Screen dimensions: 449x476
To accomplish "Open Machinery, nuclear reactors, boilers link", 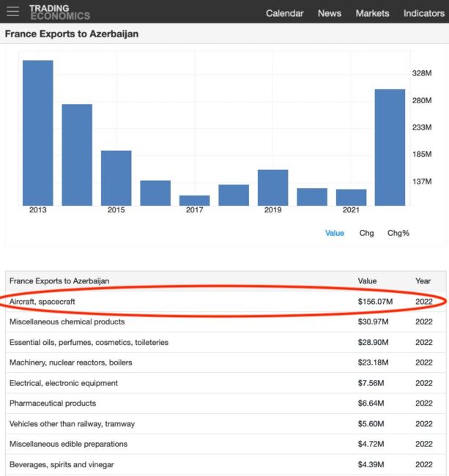I will point(79,362).
